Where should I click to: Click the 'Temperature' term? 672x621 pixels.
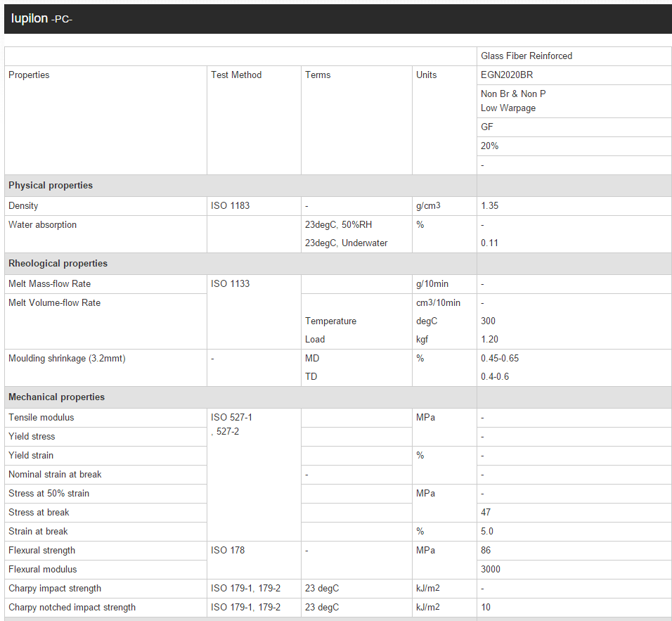330,321
